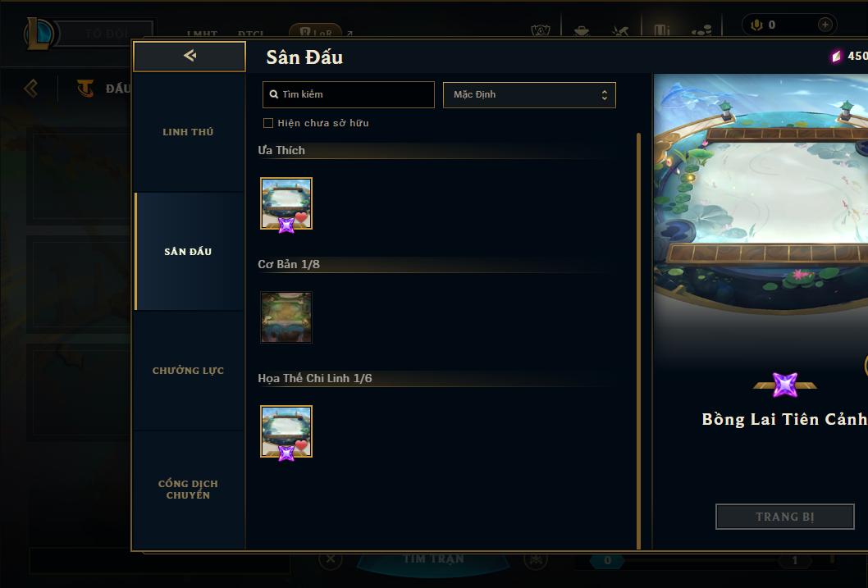
Task: Enable the Hiện chưa sở hữu checkbox
Action: pos(268,123)
